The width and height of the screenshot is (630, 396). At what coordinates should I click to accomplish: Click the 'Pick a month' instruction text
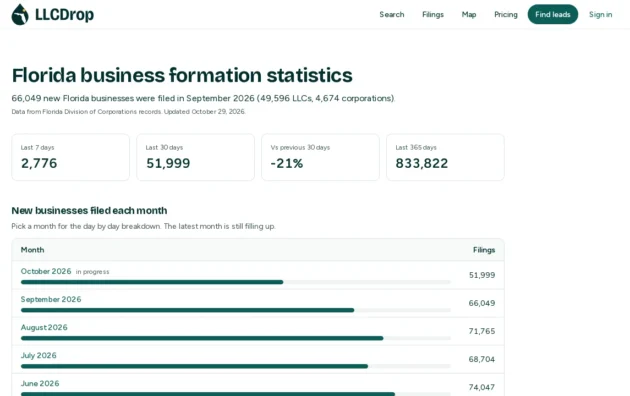click(x=143, y=226)
